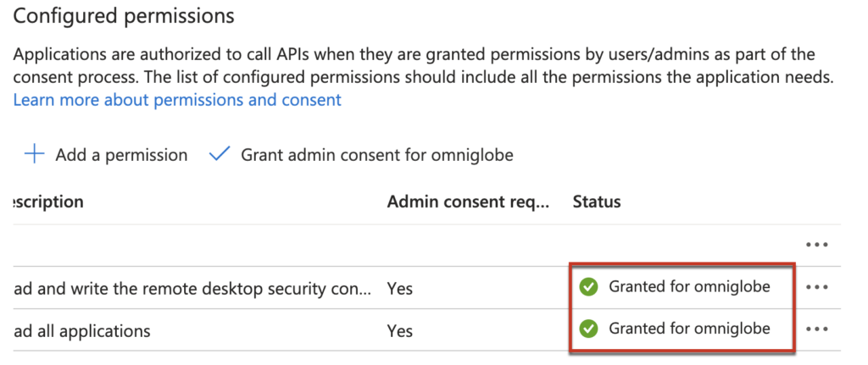Image resolution: width=868 pixels, height=365 pixels.
Task: Click green check icon in all applications row
Action: (588, 329)
